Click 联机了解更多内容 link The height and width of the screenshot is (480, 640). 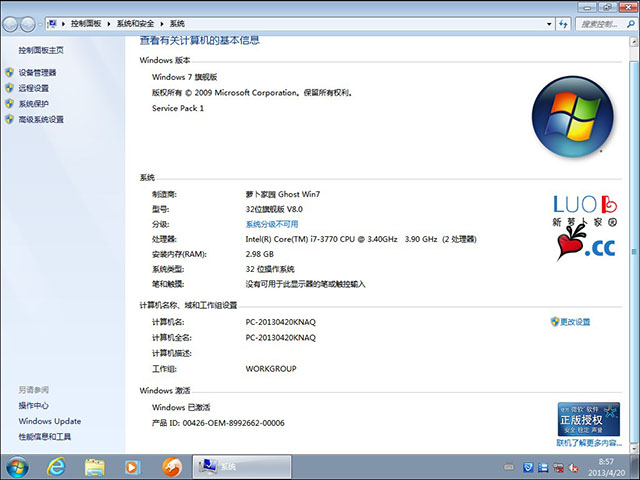point(589,443)
